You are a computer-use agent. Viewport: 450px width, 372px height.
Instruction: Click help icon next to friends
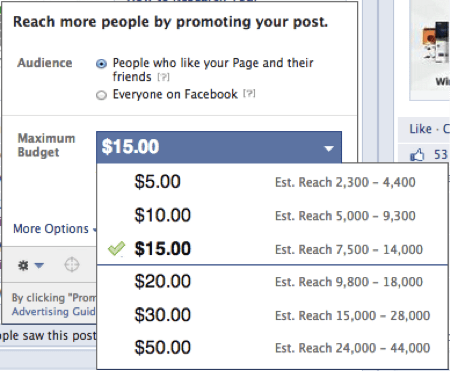pyautogui.click(x=163, y=77)
